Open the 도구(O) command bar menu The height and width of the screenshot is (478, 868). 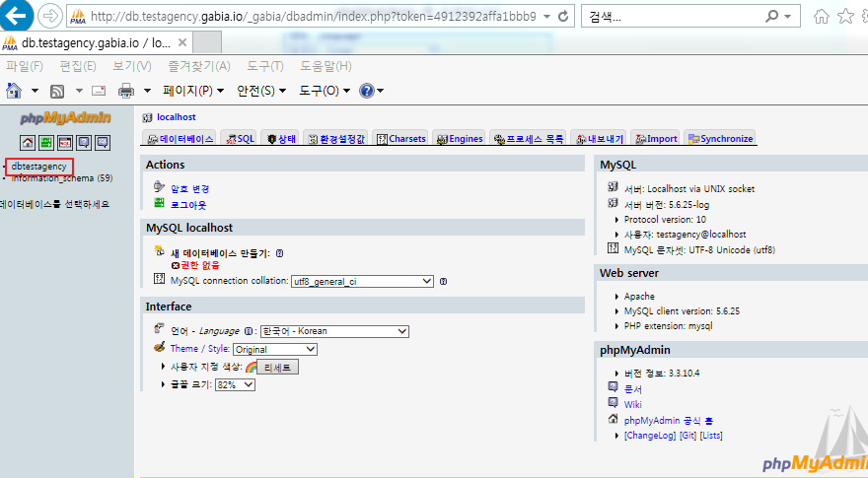click(325, 90)
